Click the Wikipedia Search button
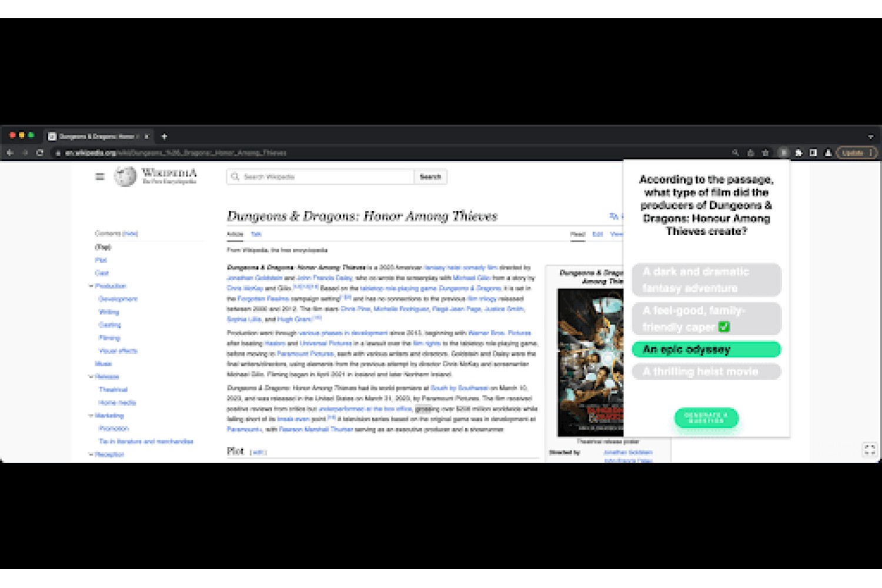This screenshot has height=588, width=882. tap(430, 176)
